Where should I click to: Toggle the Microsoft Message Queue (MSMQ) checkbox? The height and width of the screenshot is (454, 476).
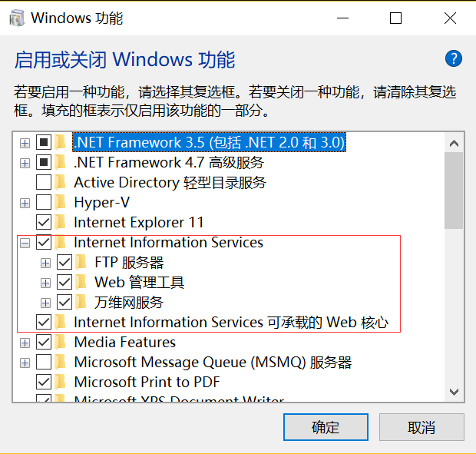(x=44, y=363)
